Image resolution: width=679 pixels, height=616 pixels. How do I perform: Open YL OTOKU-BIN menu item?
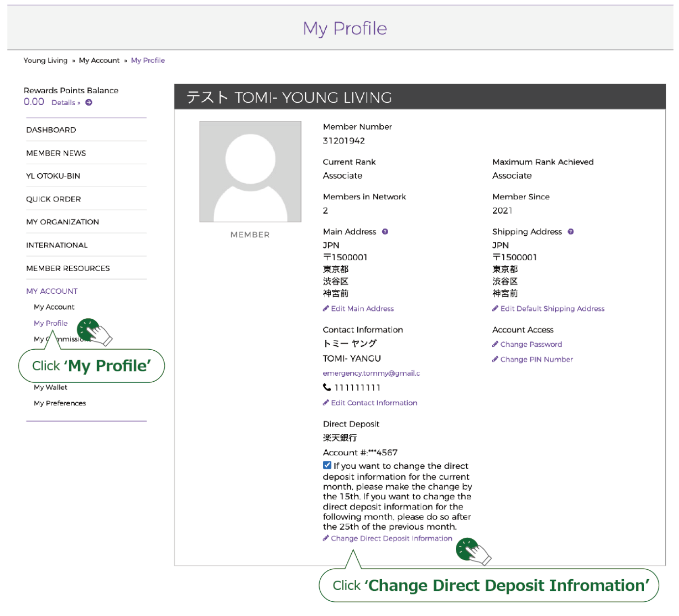tap(53, 176)
